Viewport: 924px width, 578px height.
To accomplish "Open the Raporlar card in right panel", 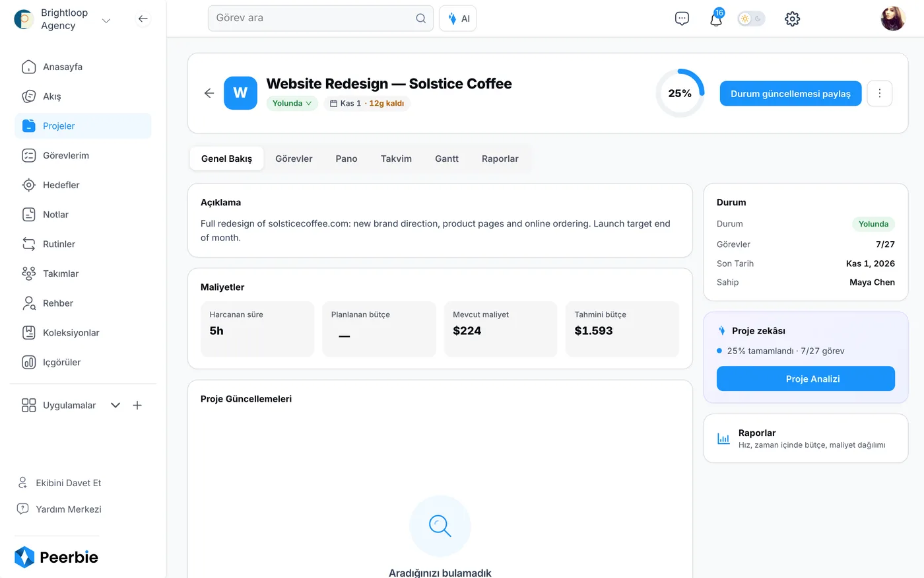I will (x=806, y=439).
